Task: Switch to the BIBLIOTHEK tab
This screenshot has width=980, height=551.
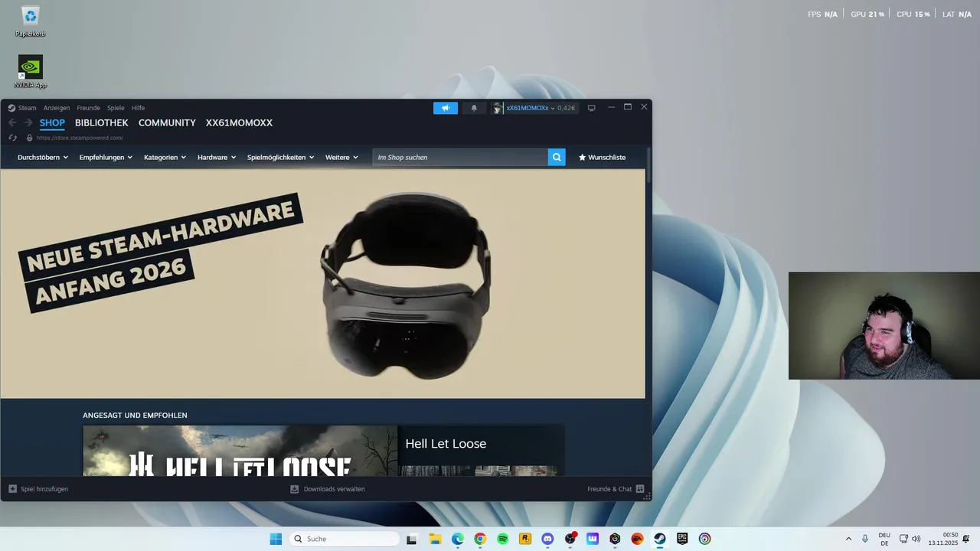Action: click(x=102, y=122)
